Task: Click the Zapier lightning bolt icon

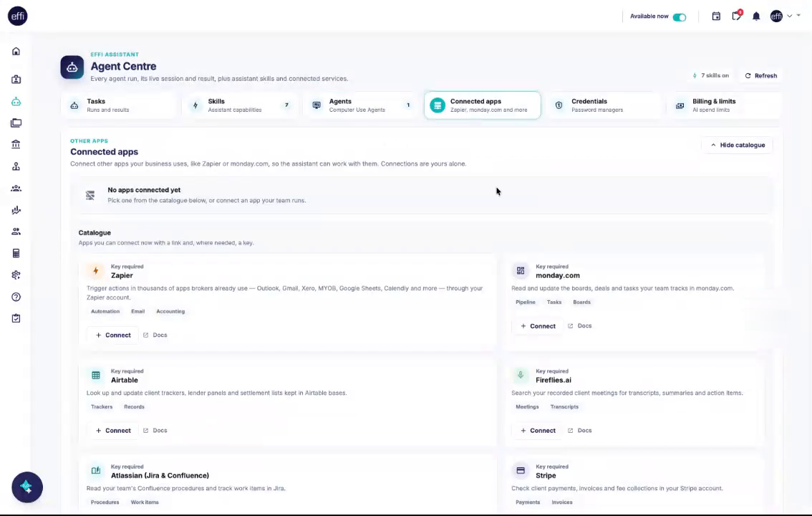Action: (x=95, y=270)
